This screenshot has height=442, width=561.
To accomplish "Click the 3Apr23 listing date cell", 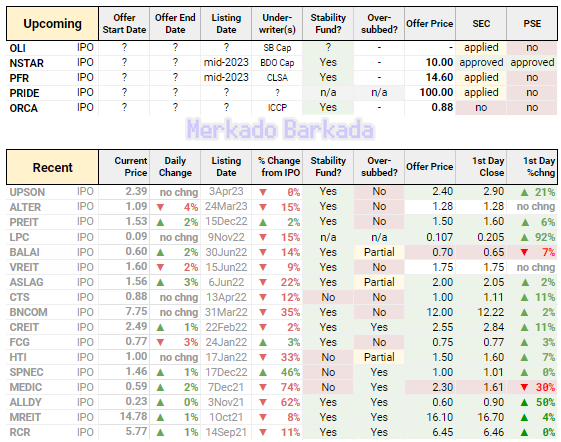I will [226, 191].
